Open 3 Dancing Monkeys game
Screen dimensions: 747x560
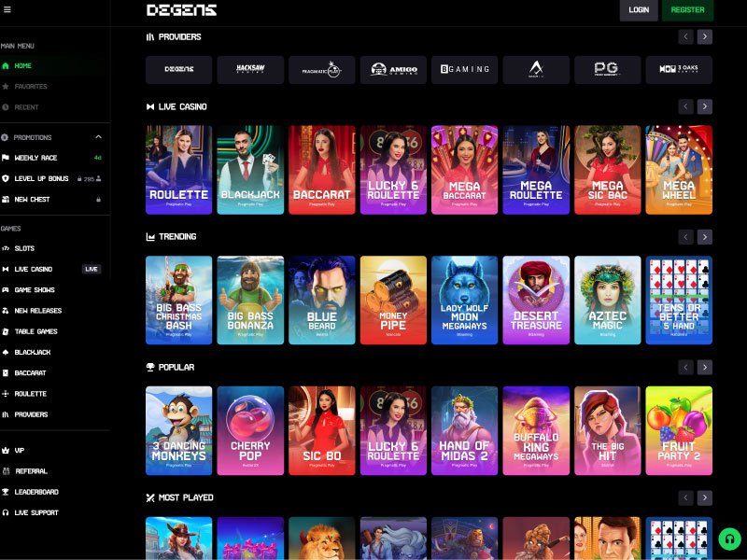178,430
